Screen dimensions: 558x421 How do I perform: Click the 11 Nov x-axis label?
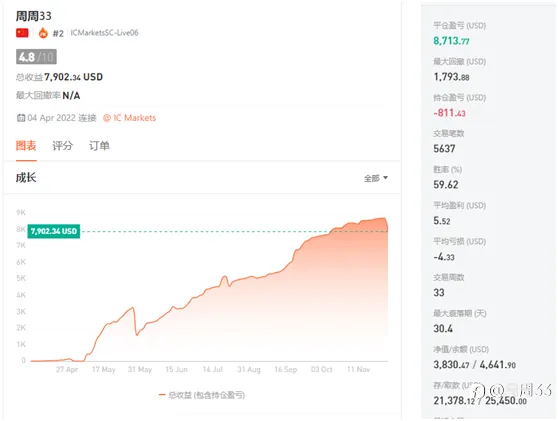(359, 369)
